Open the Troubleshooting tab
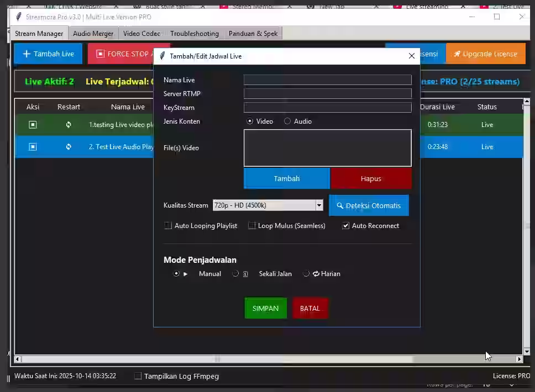The height and width of the screenshot is (392, 535). pos(194,34)
